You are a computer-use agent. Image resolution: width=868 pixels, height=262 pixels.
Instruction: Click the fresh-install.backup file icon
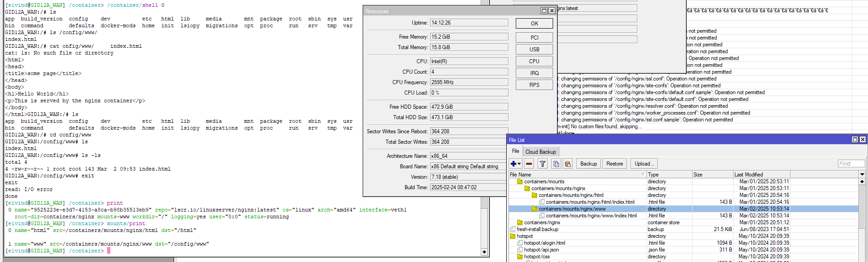tap(513, 229)
